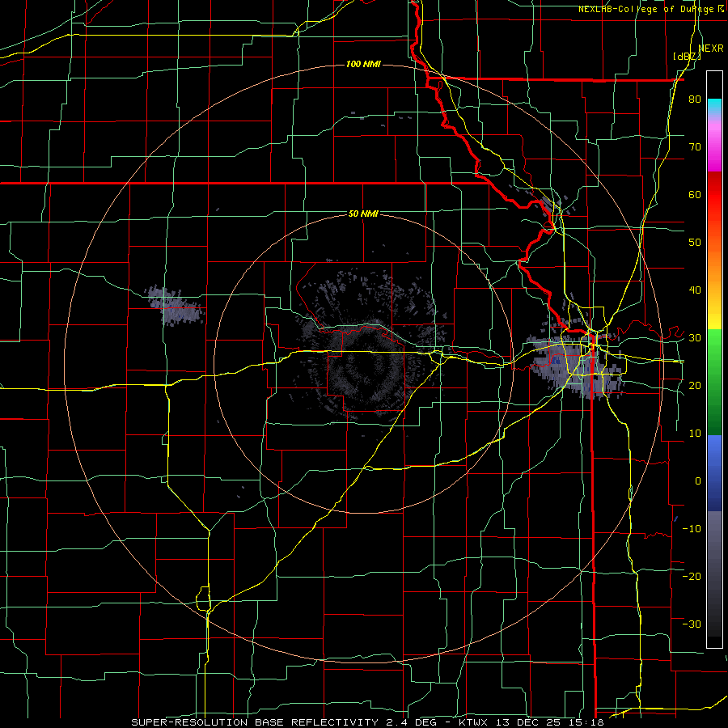Viewport: 728px width, 728px height.
Task: Click the 40 value on the dBZ scale
Action: (x=695, y=290)
